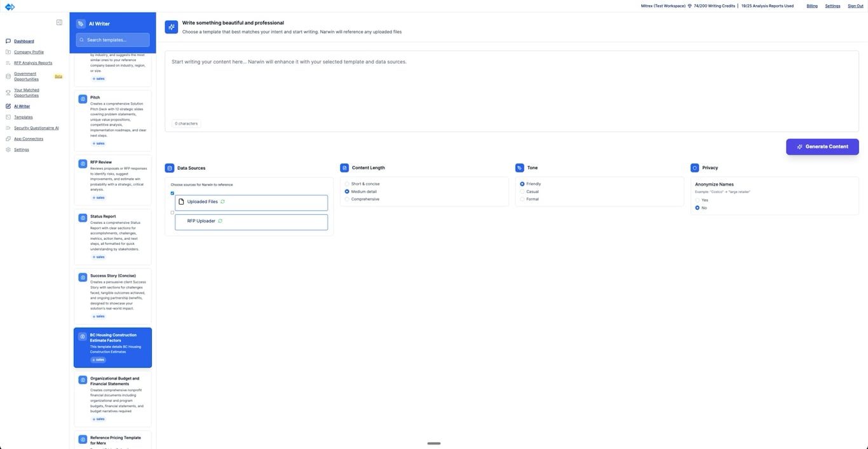This screenshot has width=868, height=449.
Task: Click the Uploaded Files source box
Action: (252, 203)
